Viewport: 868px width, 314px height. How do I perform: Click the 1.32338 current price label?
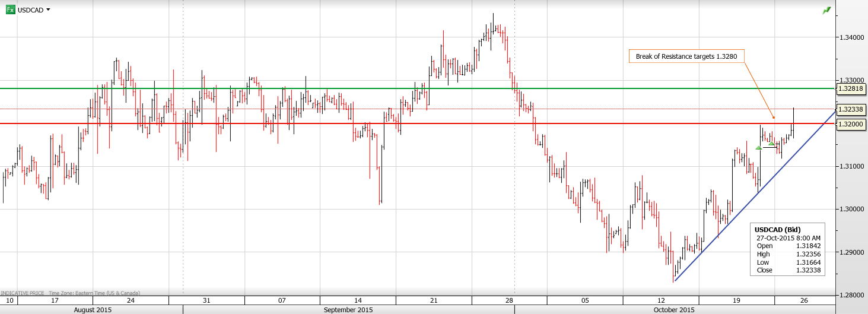851,109
